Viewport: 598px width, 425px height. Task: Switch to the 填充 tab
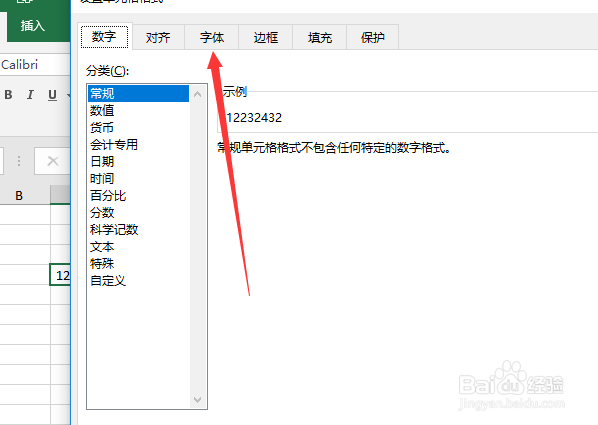click(x=320, y=37)
